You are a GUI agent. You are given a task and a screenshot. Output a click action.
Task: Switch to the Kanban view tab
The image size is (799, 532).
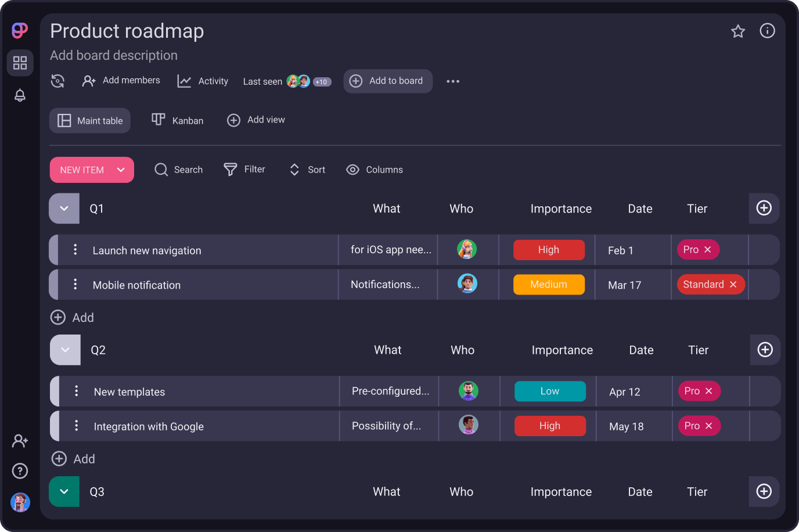tap(178, 120)
